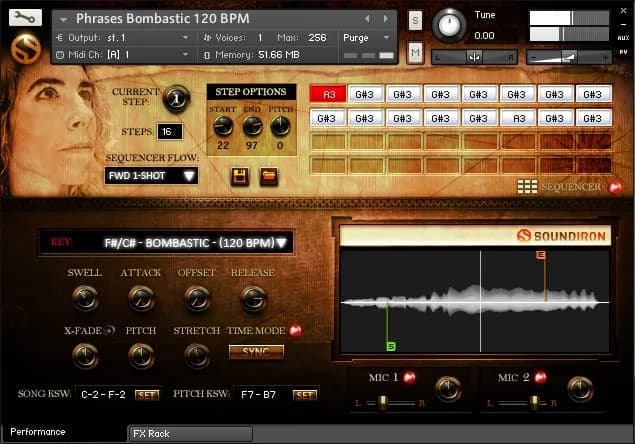Click the green start marker on waveform

[x=390, y=346]
